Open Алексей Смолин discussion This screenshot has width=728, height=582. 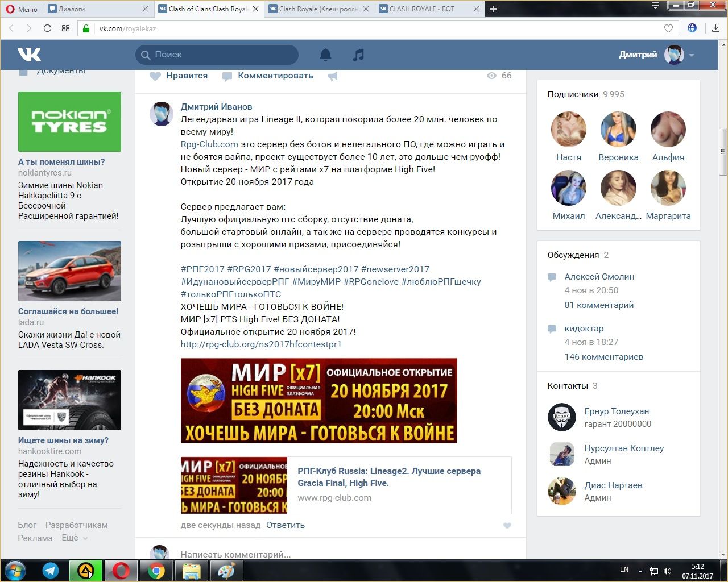coord(599,277)
